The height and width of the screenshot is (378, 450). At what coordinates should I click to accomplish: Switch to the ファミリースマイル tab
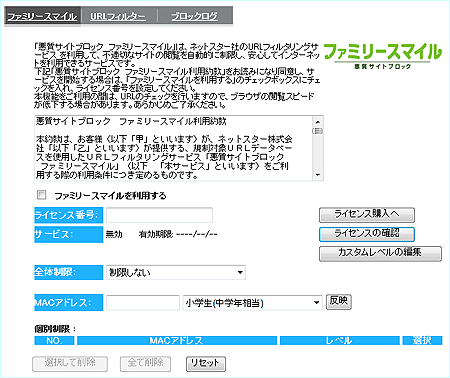(x=42, y=16)
